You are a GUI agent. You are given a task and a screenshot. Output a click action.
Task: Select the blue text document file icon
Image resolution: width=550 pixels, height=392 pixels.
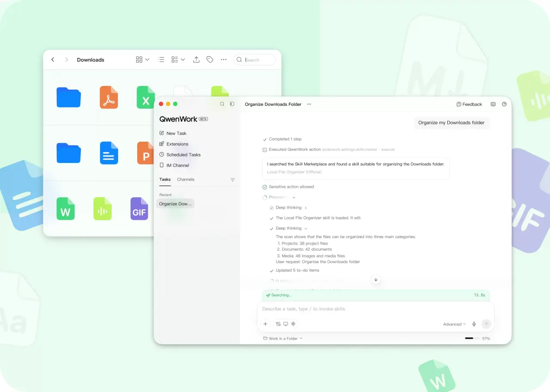(109, 153)
